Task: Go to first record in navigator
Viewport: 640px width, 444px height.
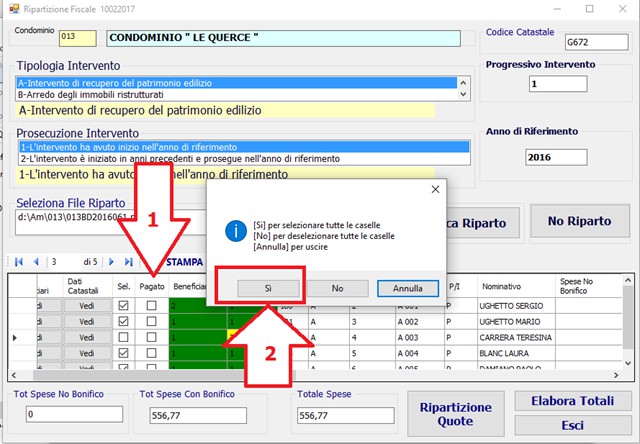Action: [x=18, y=262]
